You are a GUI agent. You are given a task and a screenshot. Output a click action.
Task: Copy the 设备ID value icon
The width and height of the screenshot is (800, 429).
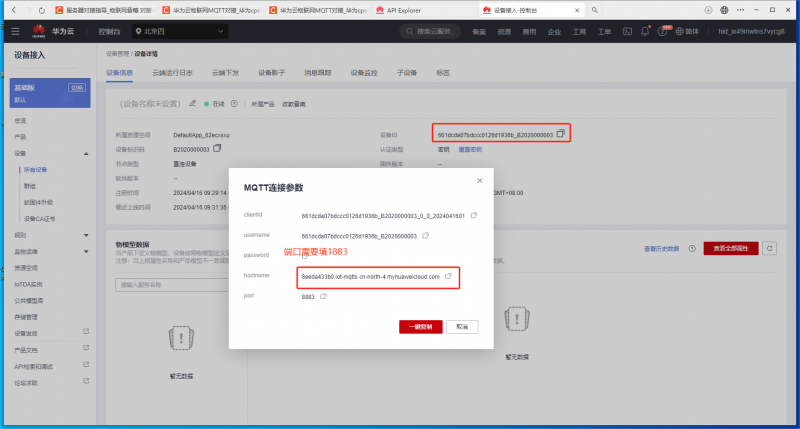point(560,133)
